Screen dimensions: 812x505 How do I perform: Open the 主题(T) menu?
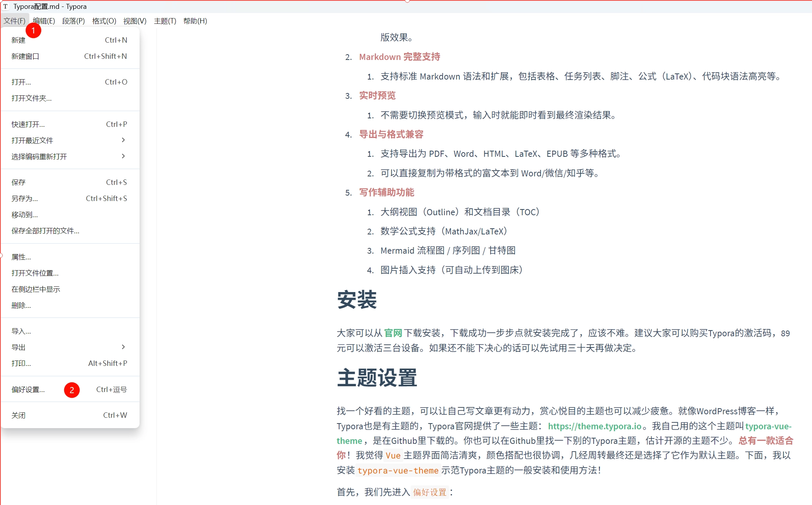[165, 21]
